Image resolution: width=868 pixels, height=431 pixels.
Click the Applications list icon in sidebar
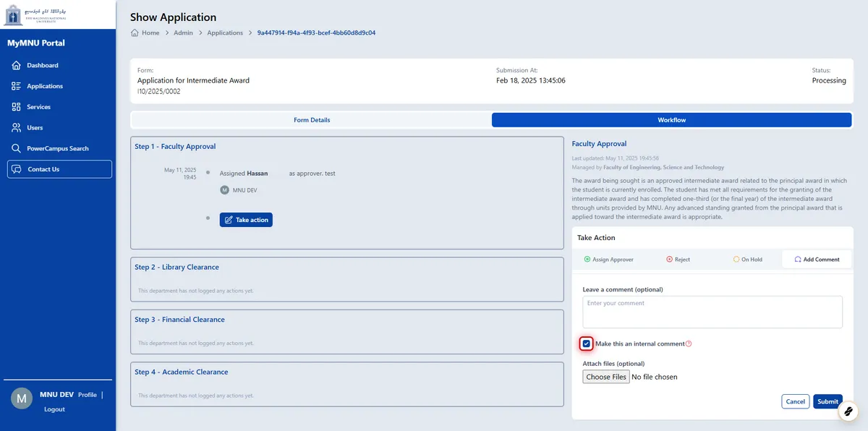click(x=16, y=86)
